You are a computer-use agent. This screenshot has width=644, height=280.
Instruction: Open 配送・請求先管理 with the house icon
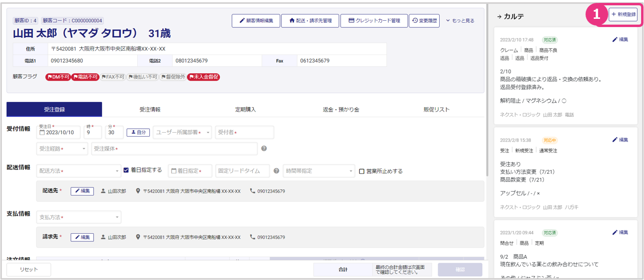pyautogui.click(x=310, y=21)
